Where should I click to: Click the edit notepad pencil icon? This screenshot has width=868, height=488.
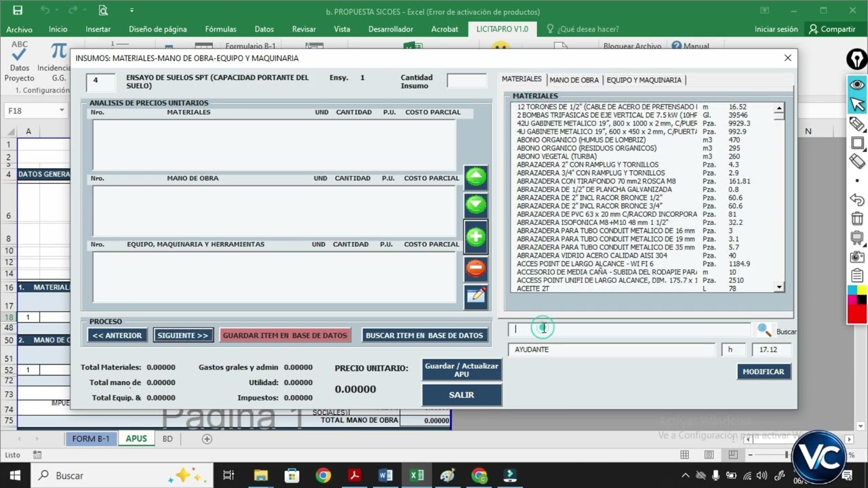pos(476,296)
